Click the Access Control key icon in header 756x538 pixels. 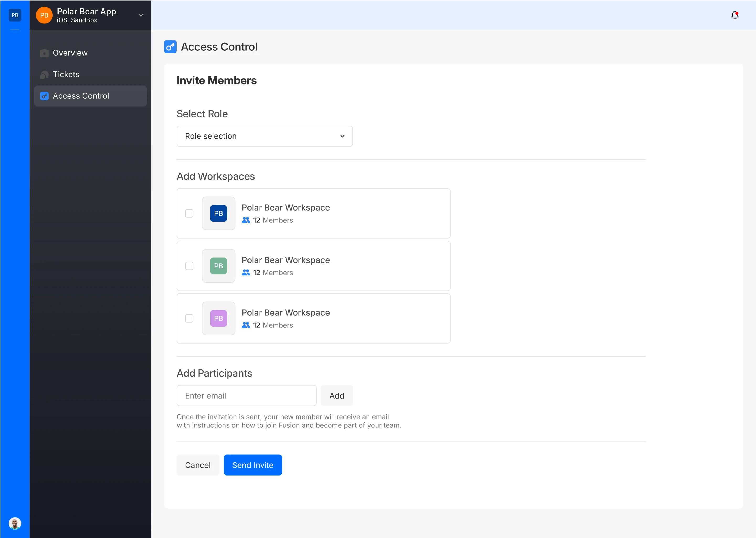coord(170,47)
